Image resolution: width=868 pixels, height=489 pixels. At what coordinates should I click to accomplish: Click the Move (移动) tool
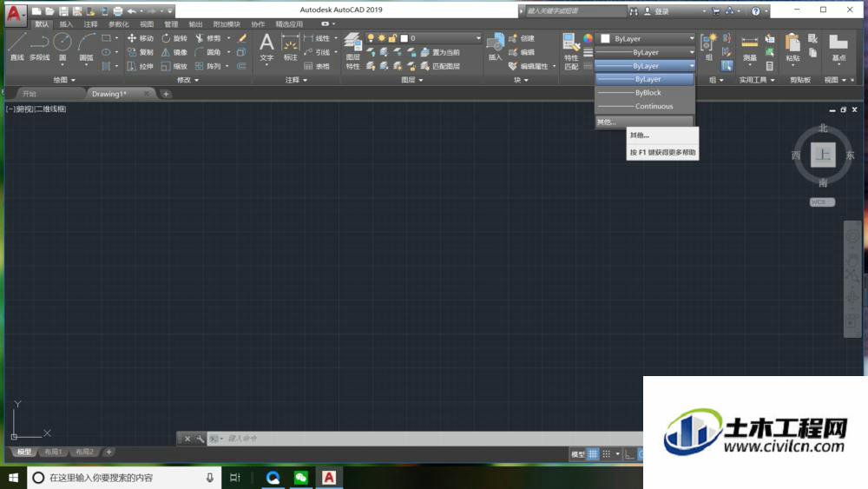coord(141,38)
